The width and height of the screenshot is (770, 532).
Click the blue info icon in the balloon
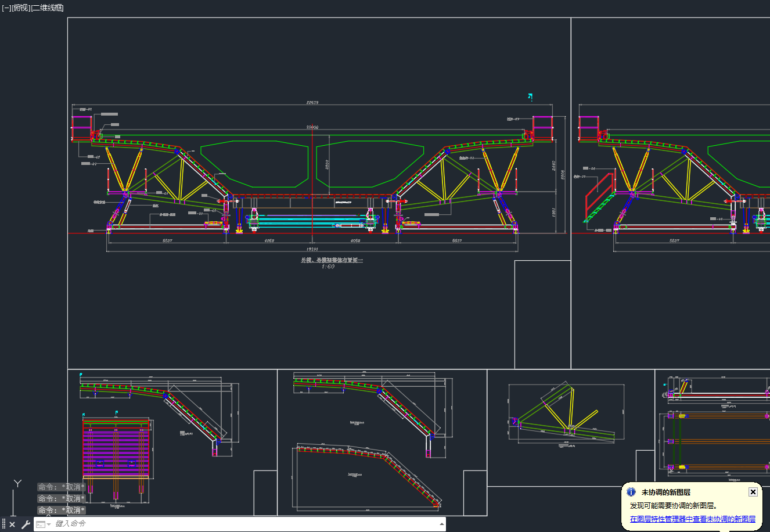[x=631, y=492]
